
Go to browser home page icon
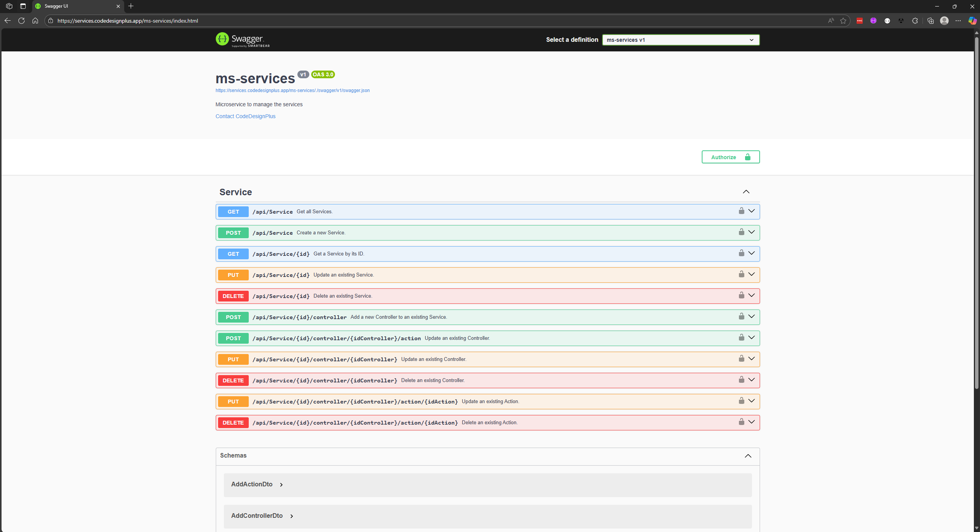[35, 21]
